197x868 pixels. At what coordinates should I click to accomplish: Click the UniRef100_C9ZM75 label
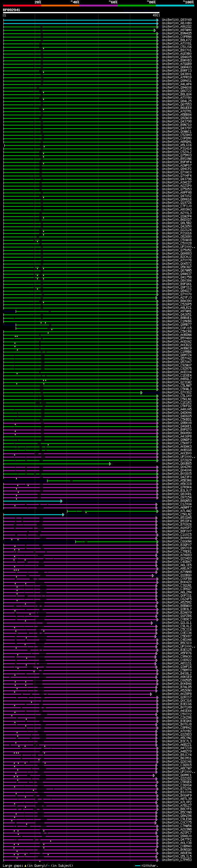[177, 369]
